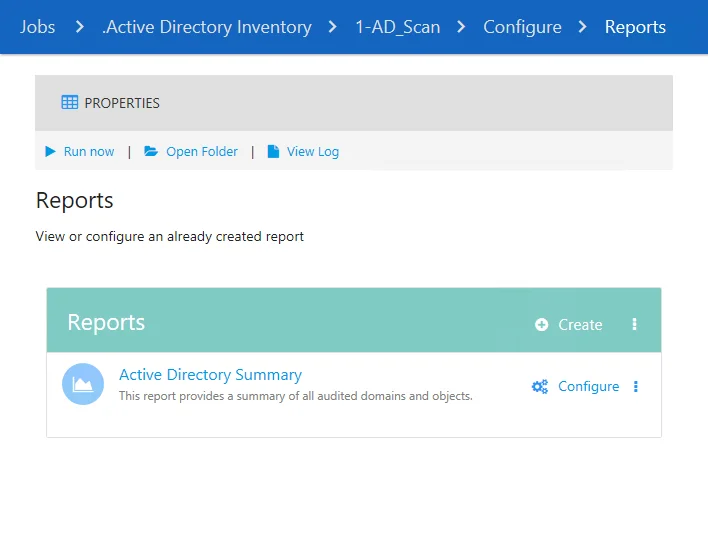Click the gears icon beside Configure
The height and width of the screenshot is (538, 708).
540,386
